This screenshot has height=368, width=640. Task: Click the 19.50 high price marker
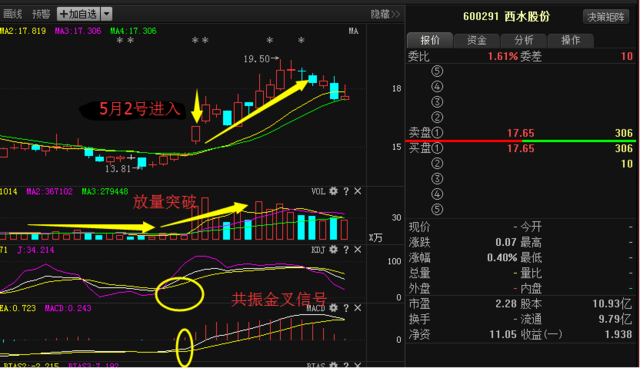(256, 59)
